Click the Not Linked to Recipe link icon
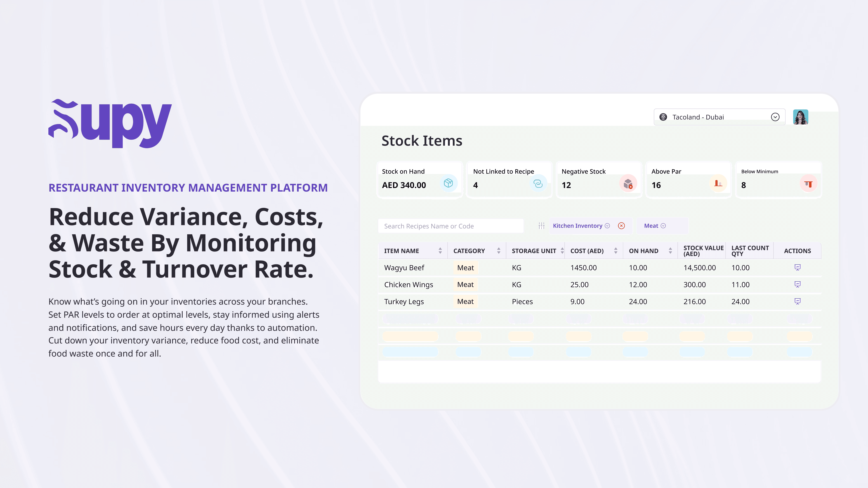Screen dimensions: 868x488 (538, 183)
